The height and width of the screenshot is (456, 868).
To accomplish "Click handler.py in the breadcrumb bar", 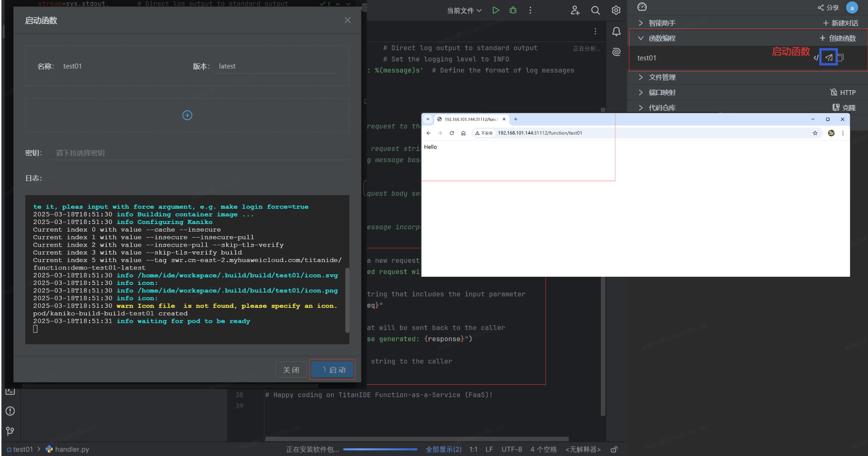I will 72,449.
